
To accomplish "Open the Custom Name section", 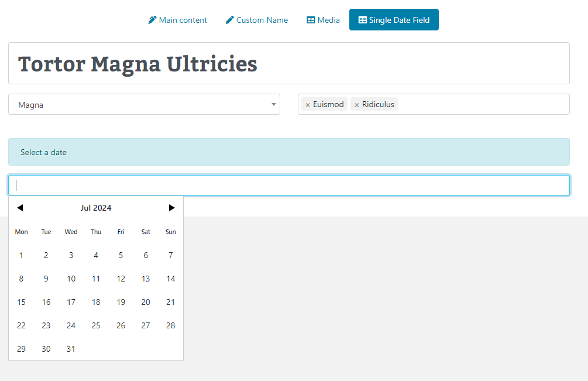I will click(x=257, y=19).
